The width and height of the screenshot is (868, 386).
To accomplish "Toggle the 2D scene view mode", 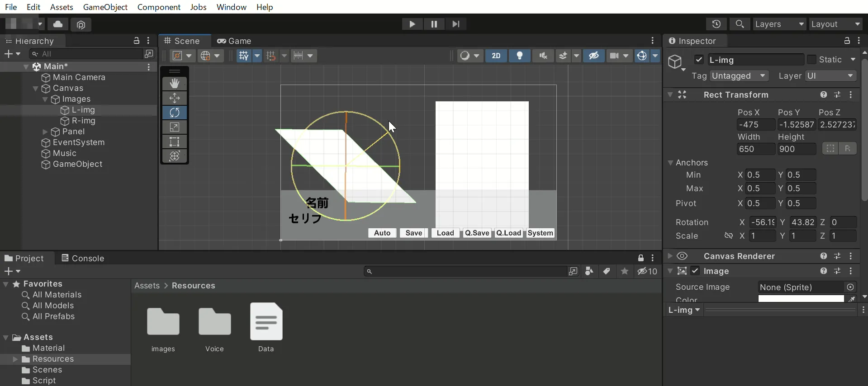I will click(x=496, y=56).
